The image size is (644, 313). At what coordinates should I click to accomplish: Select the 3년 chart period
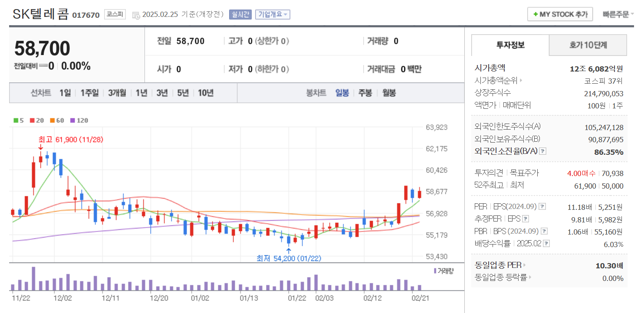(162, 93)
